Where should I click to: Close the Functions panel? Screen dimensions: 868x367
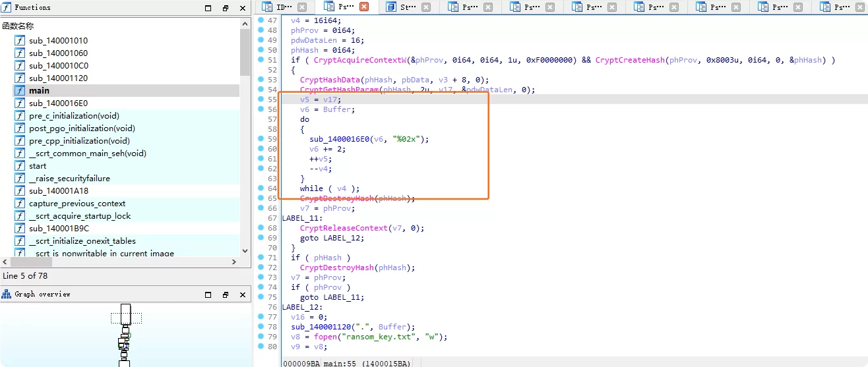click(241, 8)
